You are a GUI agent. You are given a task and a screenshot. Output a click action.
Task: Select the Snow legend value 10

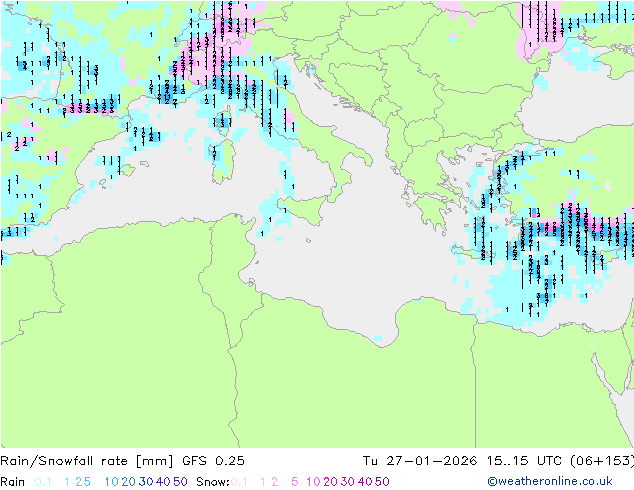pos(313,482)
